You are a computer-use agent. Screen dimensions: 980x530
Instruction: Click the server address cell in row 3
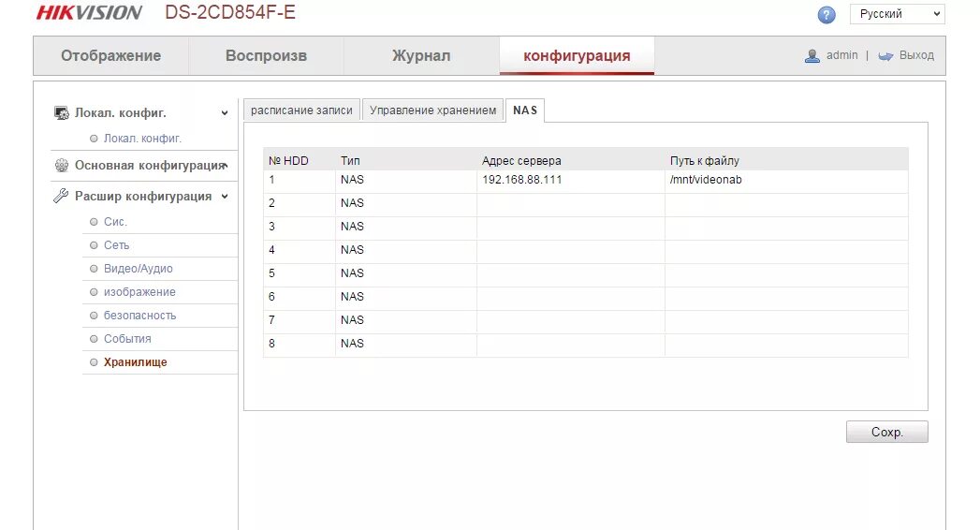[x=571, y=227]
